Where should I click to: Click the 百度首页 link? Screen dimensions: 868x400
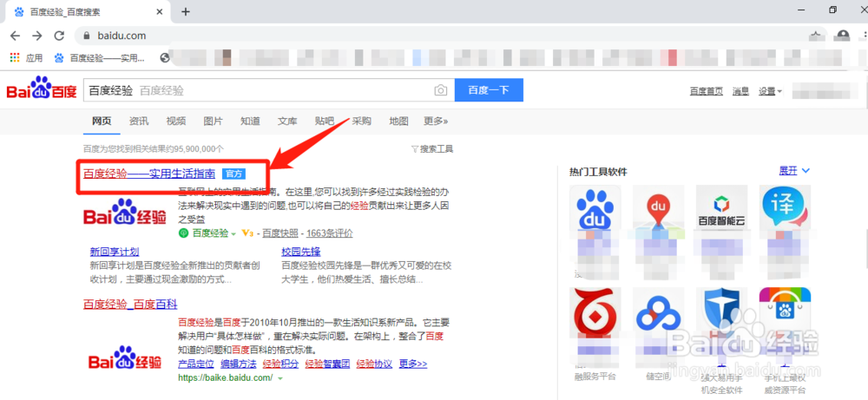pyautogui.click(x=707, y=91)
